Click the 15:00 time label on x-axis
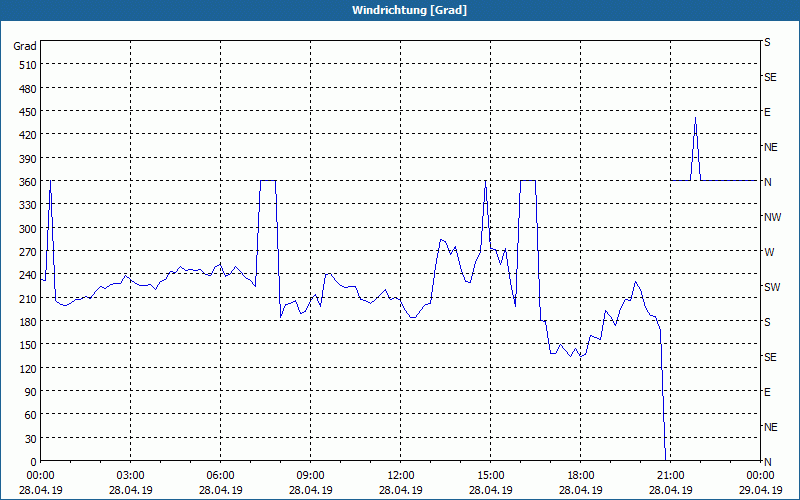Screen dimensions: 800x500 pyautogui.click(x=491, y=476)
